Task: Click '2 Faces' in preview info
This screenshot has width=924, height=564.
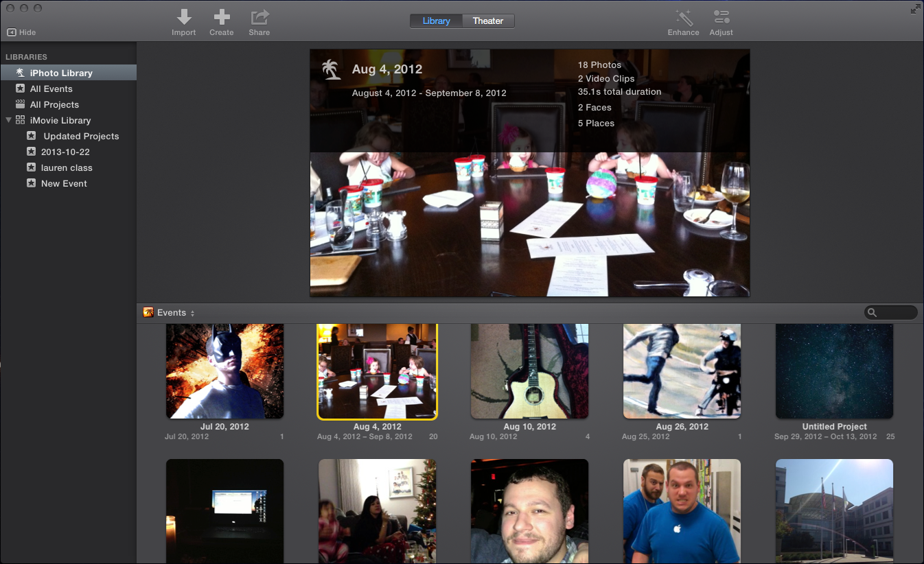Action: [594, 108]
